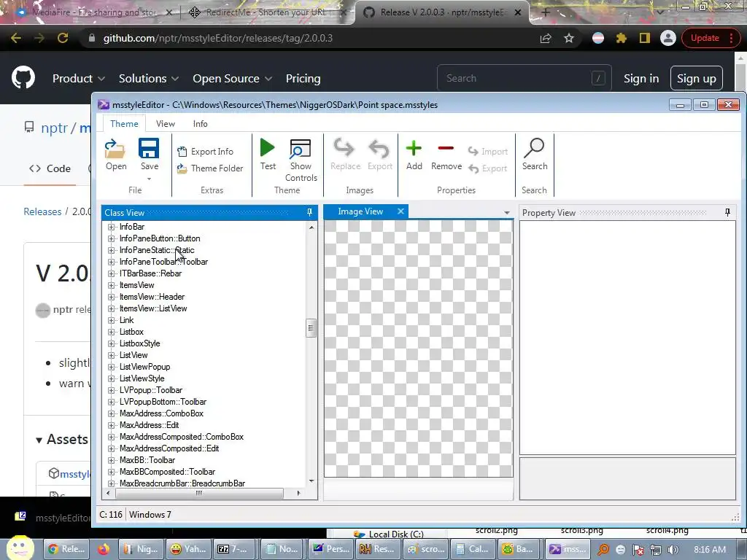Open Image View tab list dropdown
This screenshot has width=747, height=560.
(x=506, y=213)
